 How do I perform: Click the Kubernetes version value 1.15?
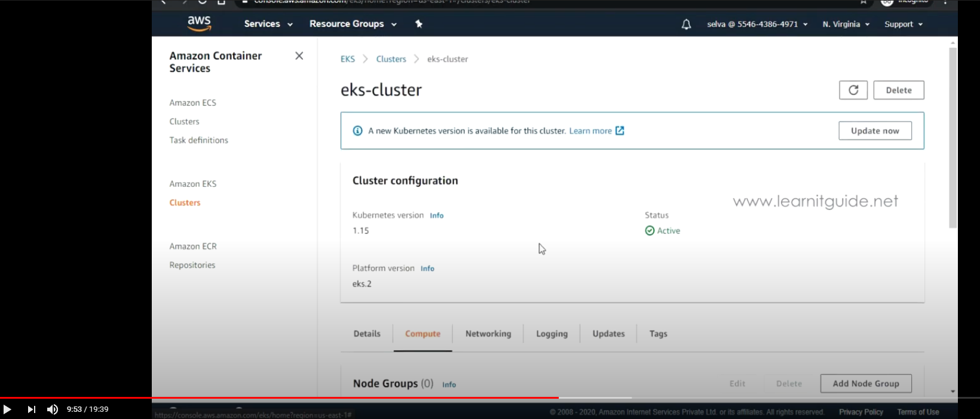click(x=360, y=230)
